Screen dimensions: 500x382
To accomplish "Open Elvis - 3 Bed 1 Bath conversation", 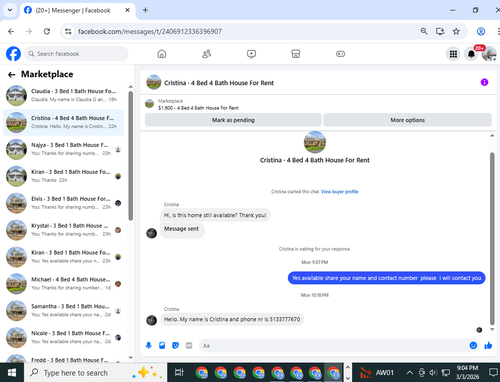I will (x=63, y=203).
